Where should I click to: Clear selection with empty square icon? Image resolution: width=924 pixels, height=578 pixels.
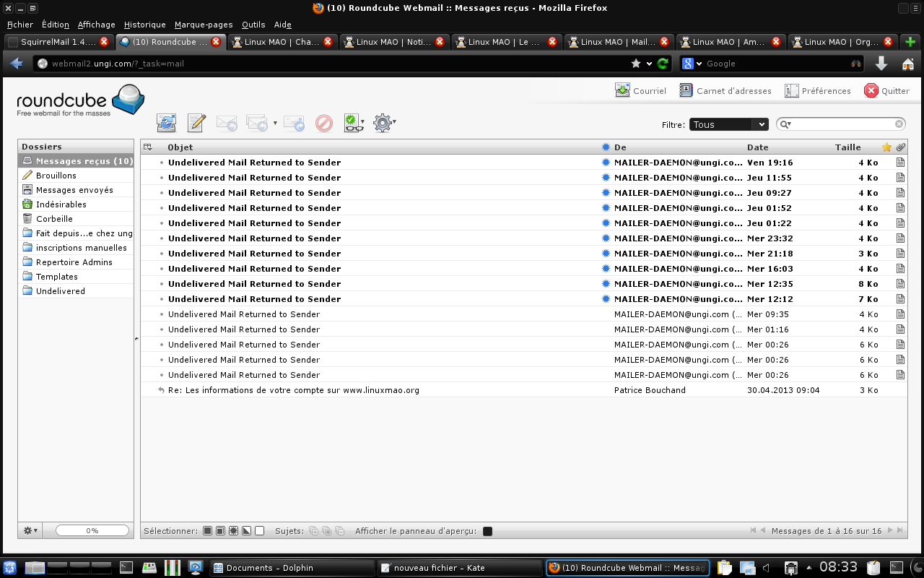click(260, 531)
